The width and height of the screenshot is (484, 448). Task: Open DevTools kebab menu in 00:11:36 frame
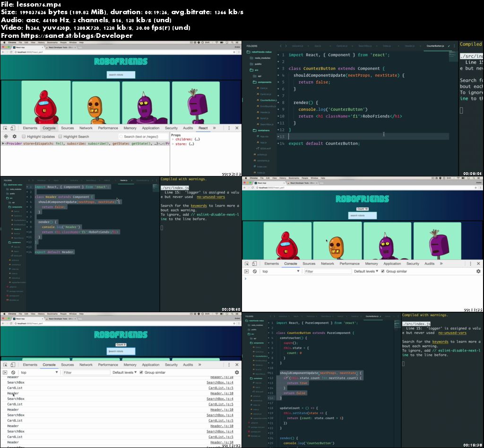click(470, 264)
